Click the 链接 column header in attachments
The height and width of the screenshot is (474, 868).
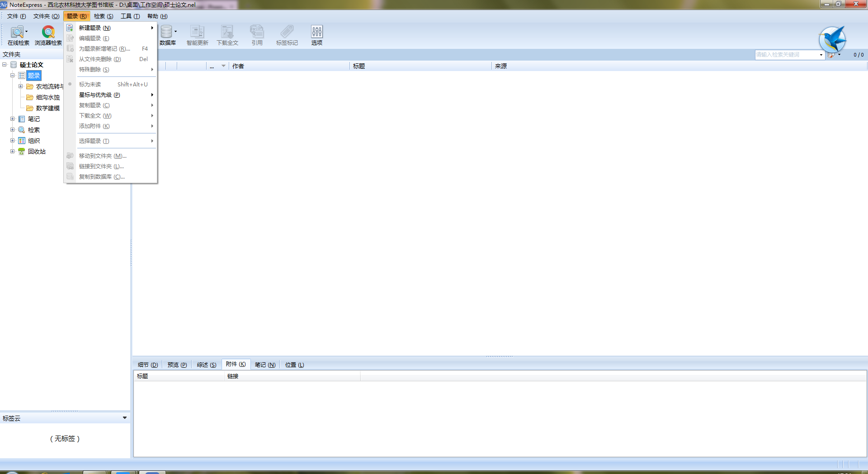point(292,376)
